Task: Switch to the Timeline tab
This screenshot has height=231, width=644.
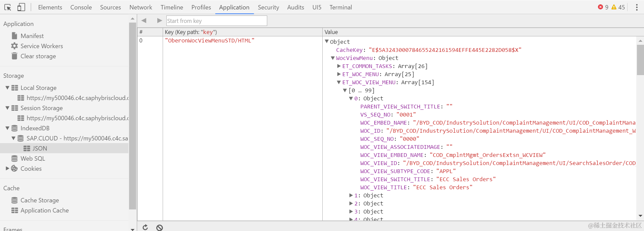Action: (172, 7)
